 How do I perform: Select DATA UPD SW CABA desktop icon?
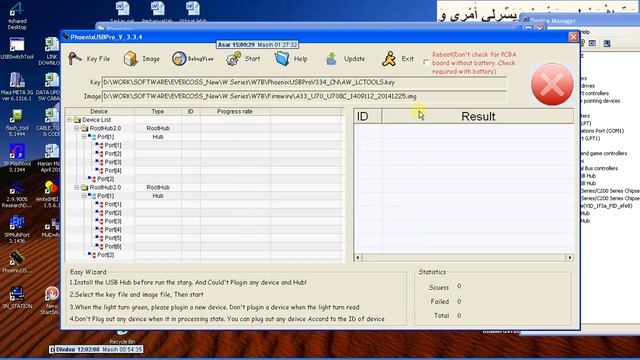(50, 86)
